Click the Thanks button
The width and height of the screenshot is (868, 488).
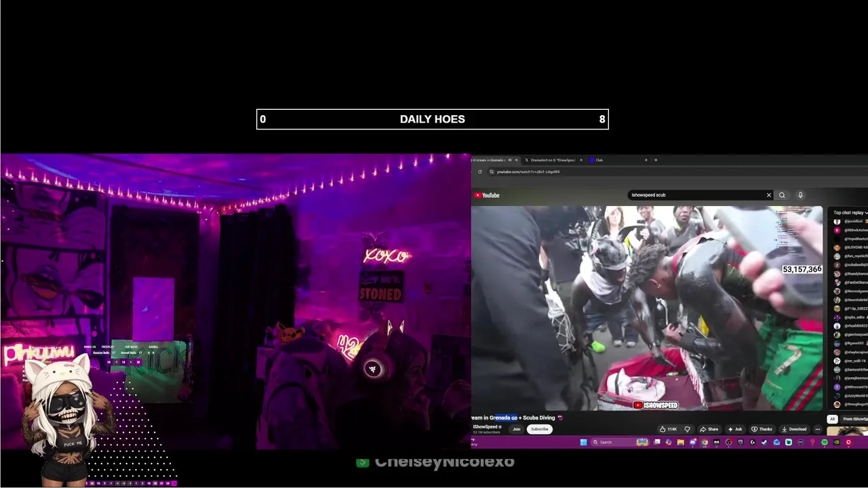[x=762, y=429]
